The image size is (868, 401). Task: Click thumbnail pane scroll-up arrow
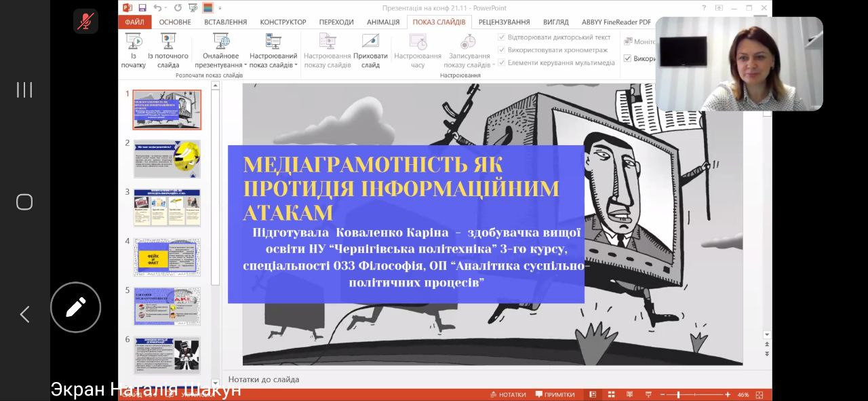click(x=215, y=86)
